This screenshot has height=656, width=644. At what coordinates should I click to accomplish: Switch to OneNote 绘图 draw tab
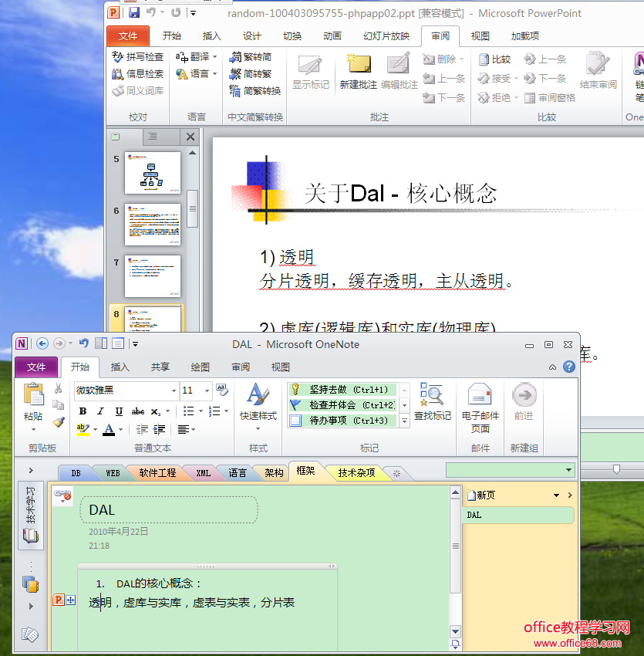[200, 367]
